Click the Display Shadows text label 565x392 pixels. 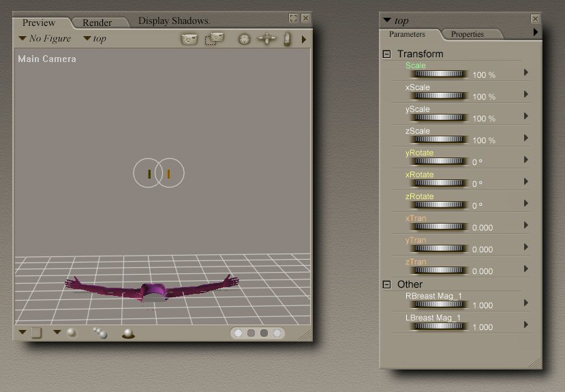(174, 20)
